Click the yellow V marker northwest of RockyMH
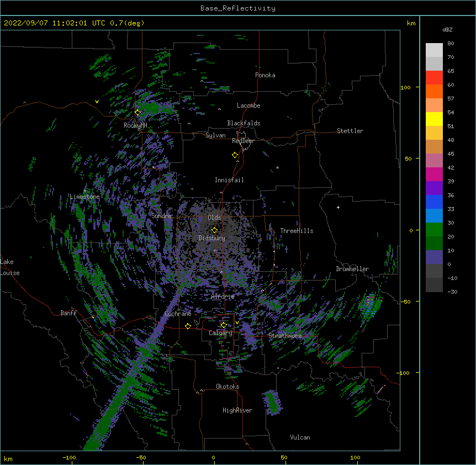 pos(97,102)
